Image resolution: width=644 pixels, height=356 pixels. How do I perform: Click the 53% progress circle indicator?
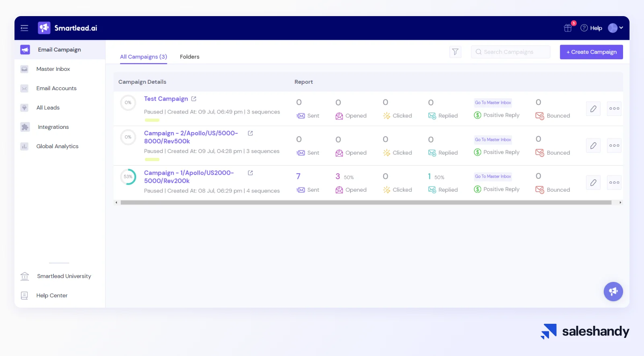(128, 177)
